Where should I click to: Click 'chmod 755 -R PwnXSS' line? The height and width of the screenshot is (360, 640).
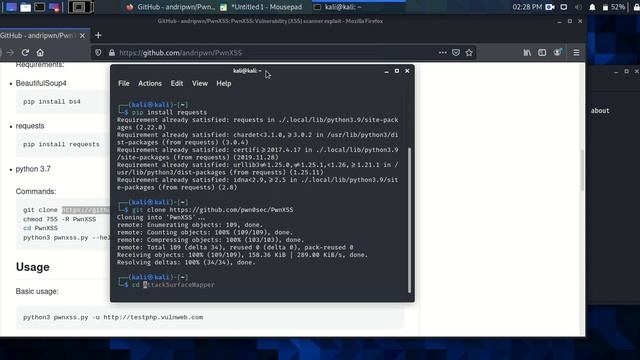60,219
